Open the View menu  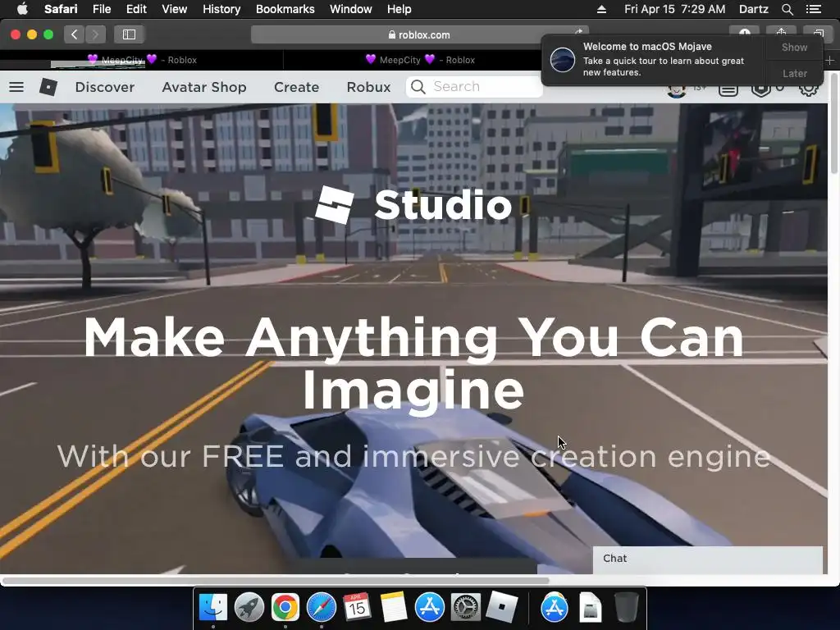174,9
